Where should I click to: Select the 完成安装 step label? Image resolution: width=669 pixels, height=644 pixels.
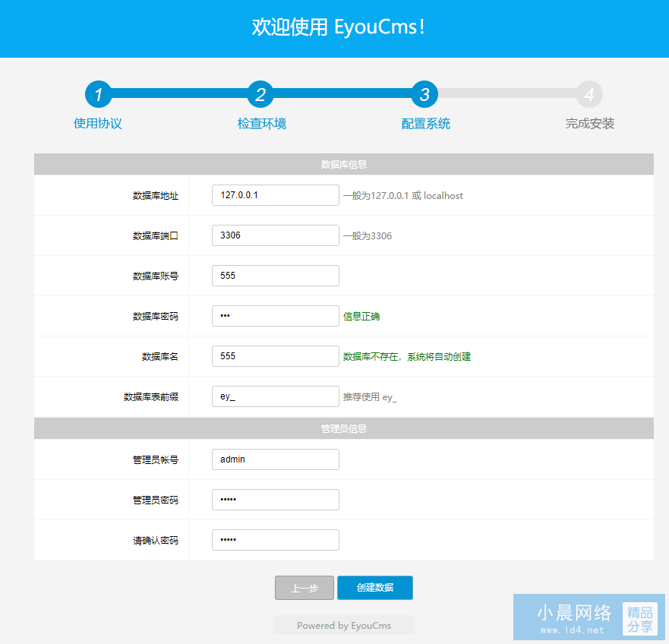pyautogui.click(x=589, y=124)
